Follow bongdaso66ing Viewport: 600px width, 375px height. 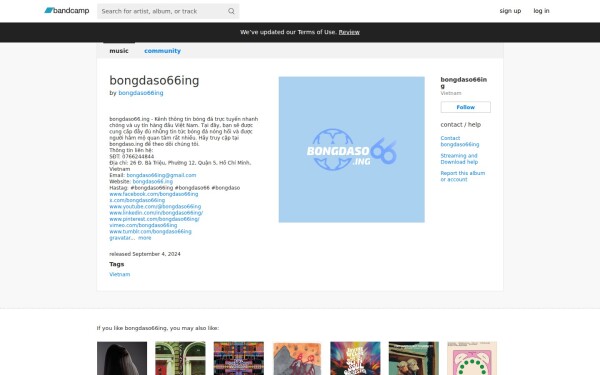pyautogui.click(x=466, y=107)
